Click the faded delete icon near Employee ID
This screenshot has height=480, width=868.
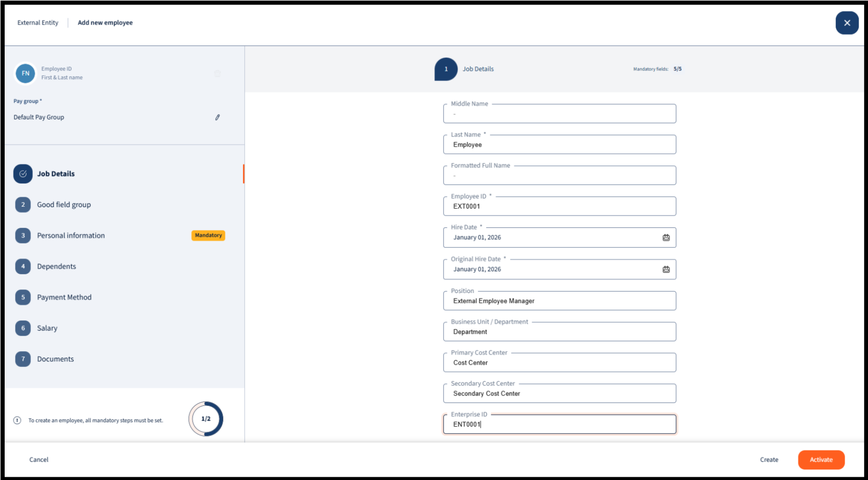[218, 74]
